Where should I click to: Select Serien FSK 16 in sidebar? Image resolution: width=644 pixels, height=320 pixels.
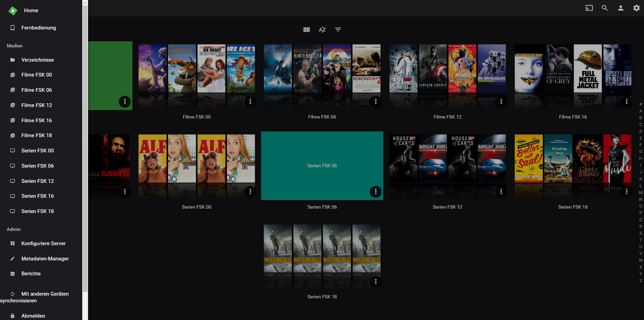click(41, 196)
